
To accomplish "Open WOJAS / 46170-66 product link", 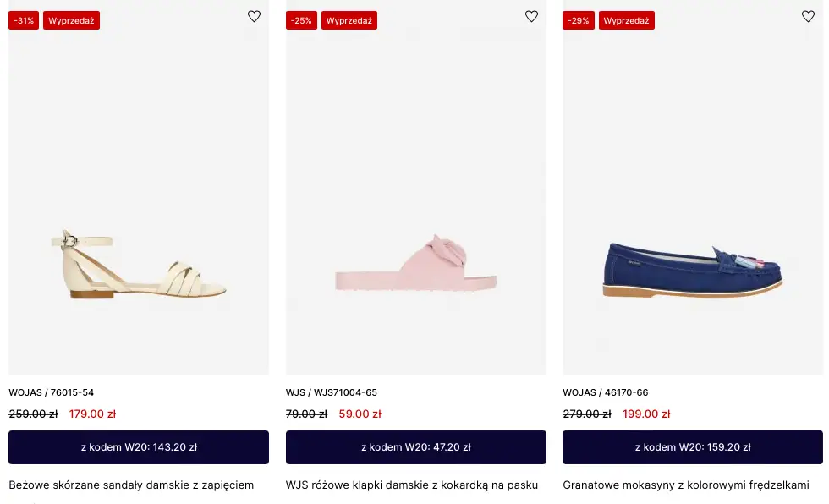I will pos(606,392).
